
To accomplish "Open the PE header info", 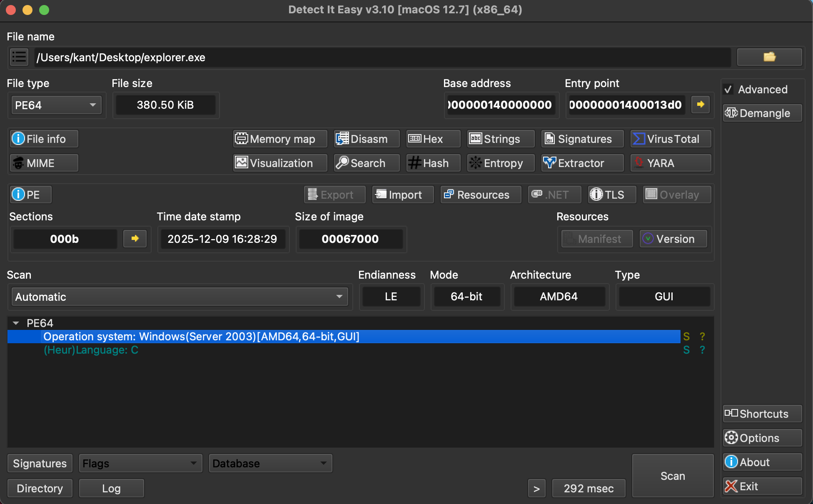I will point(31,195).
